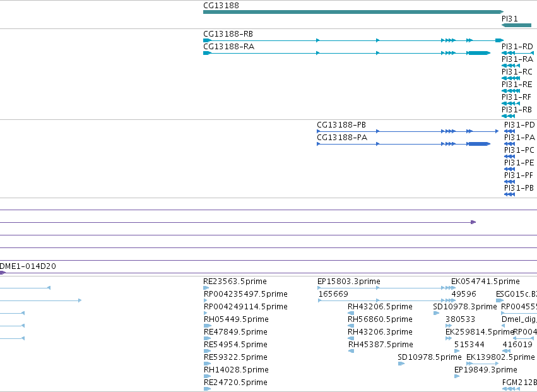Click the EK054741.5prime EST label
This screenshot has width=537, height=392.
pos(485,282)
